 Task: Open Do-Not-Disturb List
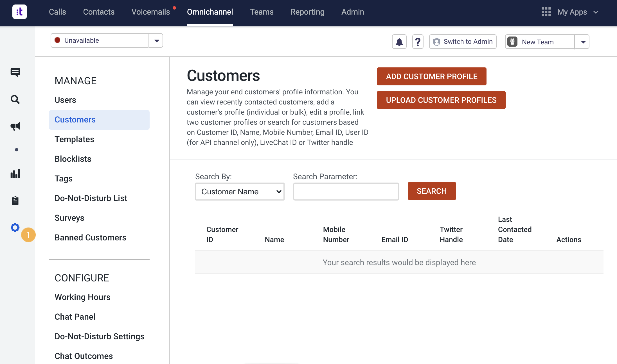(91, 198)
